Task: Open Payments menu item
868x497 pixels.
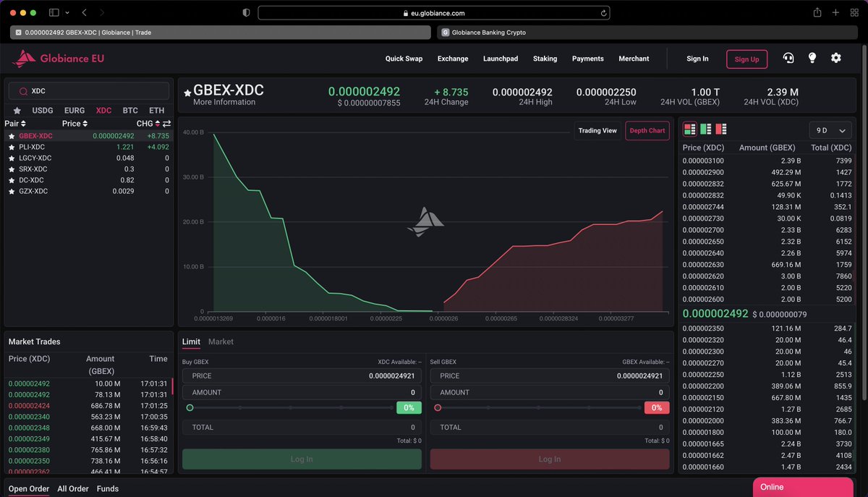Action: (588, 59)
